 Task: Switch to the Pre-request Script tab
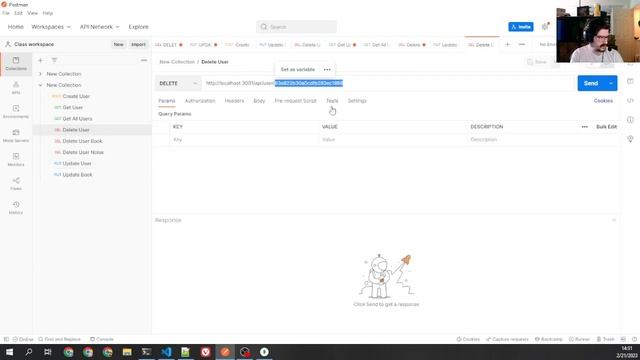pos(296,101)
